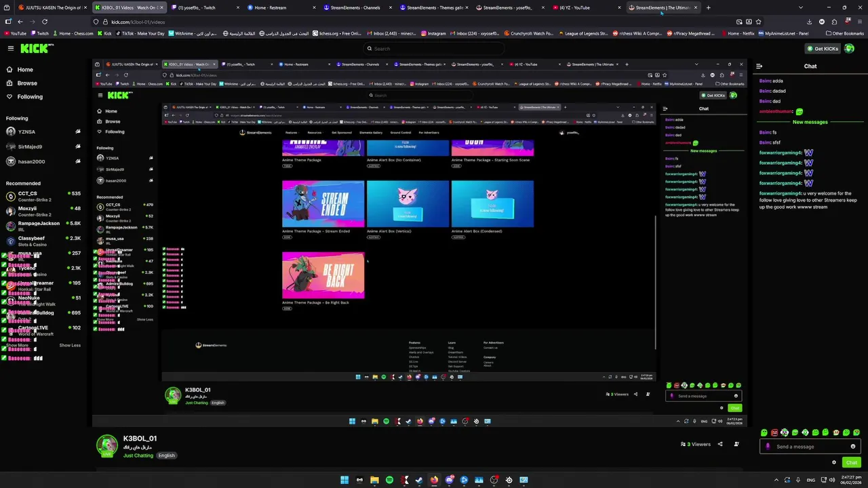Click the green Chat send button
868x488 pixels.
(852, 462)
